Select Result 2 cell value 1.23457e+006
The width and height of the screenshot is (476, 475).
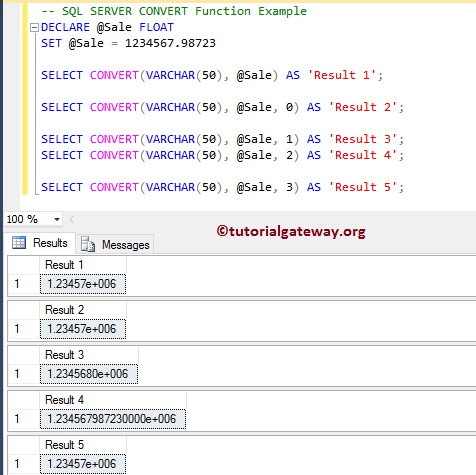click(83, 329)
